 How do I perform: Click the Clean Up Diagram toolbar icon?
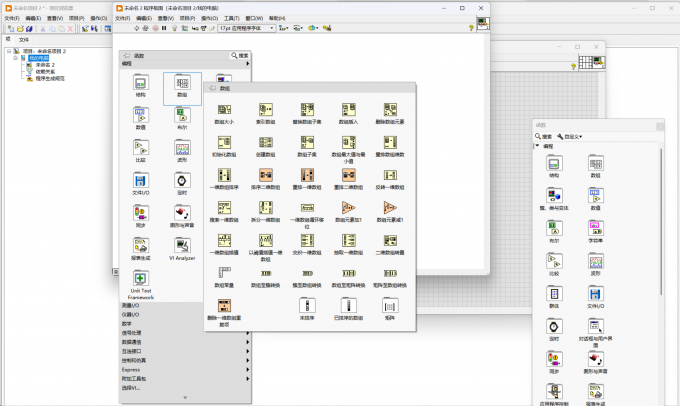point(327,28)
